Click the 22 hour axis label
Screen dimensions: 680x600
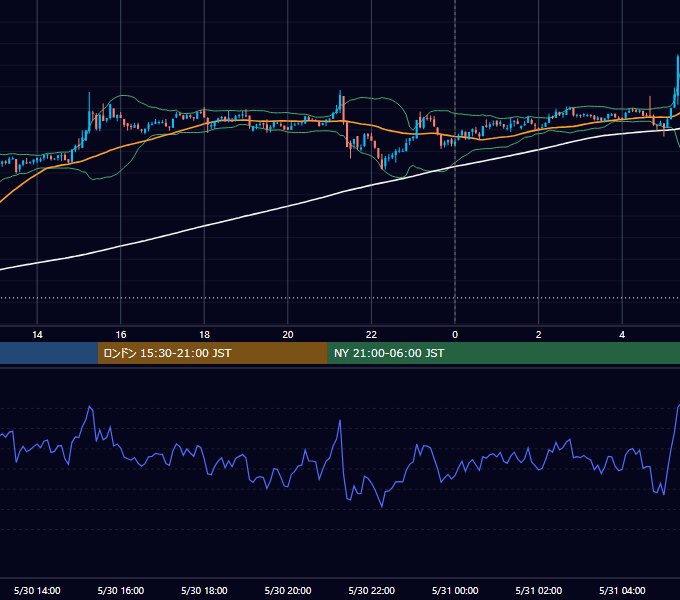coord(371,335)
